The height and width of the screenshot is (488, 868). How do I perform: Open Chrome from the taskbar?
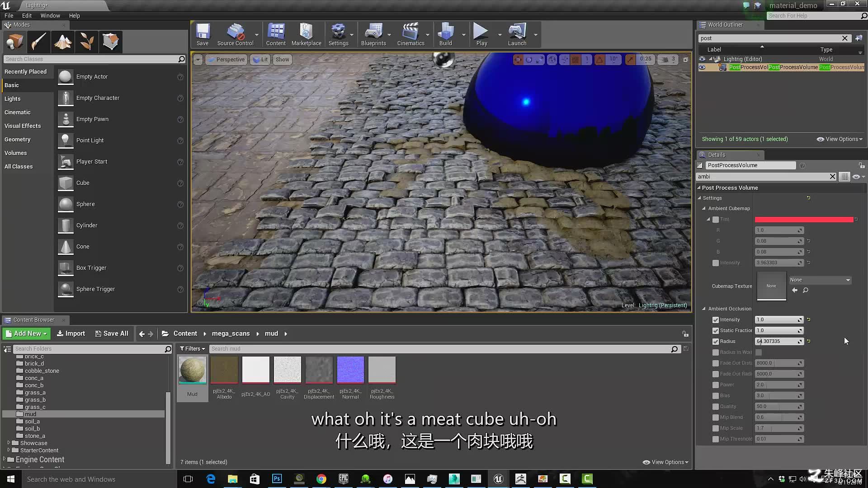321,479
